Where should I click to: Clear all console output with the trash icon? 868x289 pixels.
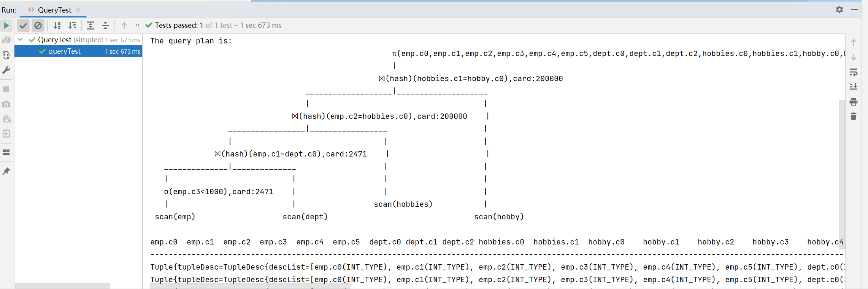pos(854,117)
